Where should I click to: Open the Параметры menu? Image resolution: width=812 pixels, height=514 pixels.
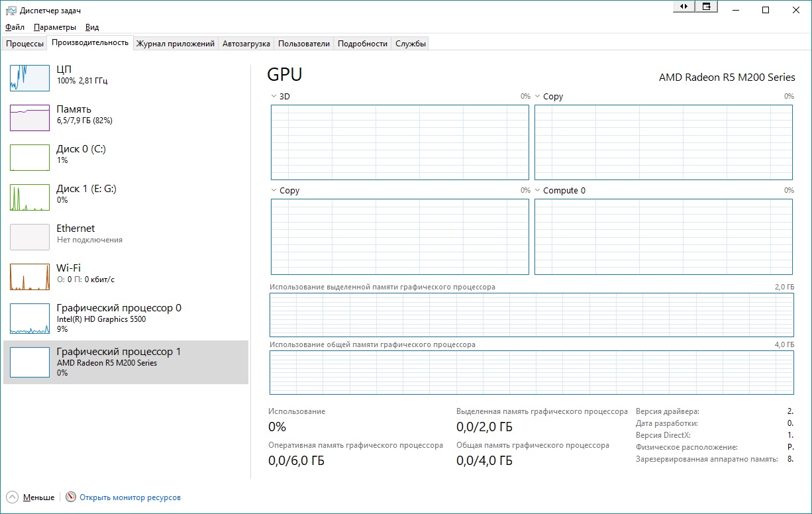55,27
